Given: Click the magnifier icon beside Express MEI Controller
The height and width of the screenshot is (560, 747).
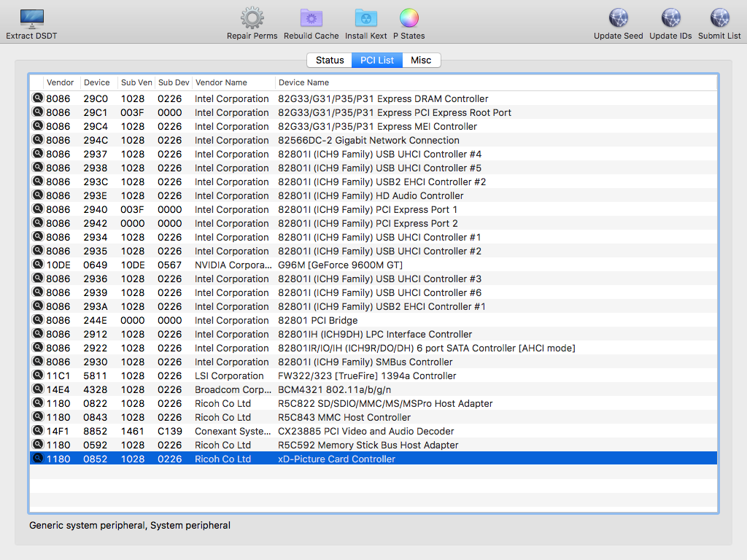Looking at the screenshot, I should coord(38,125).
